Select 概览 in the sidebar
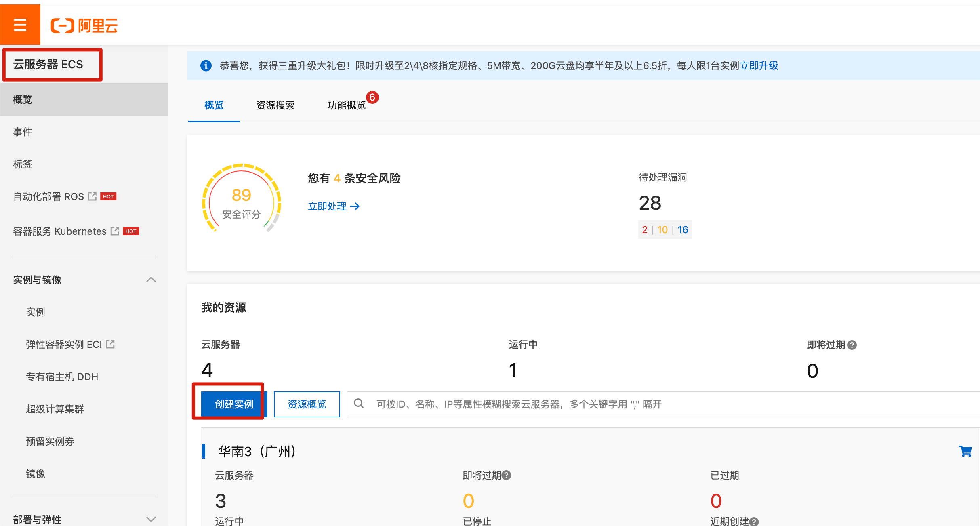 coord(84,99)
